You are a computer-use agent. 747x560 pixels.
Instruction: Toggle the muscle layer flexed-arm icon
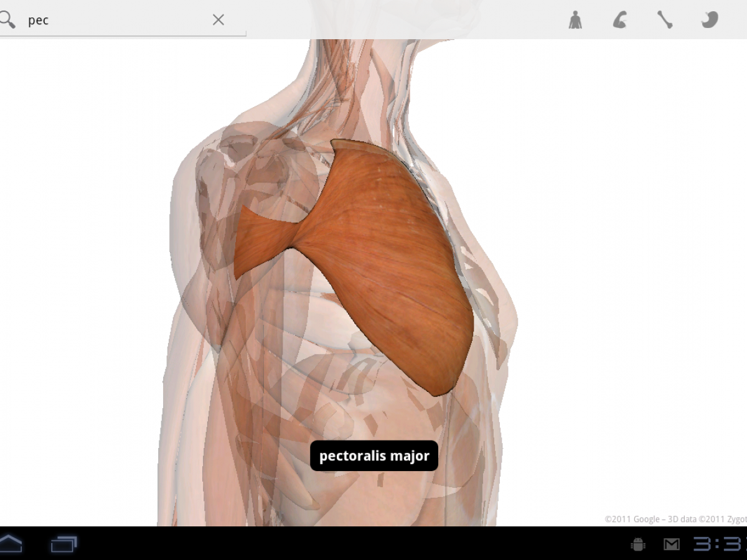[620, 20]
